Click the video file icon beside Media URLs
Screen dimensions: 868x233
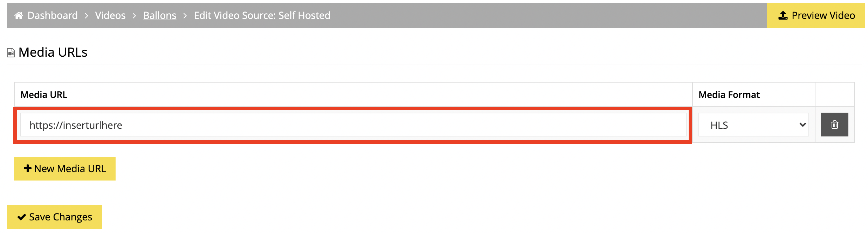point(11,53)
